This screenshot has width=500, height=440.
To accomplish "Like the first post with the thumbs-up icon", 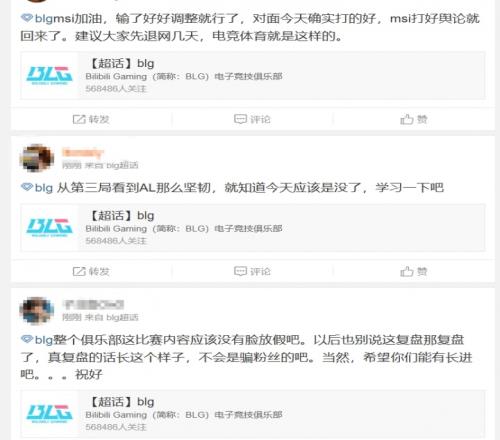I will tap(407, 119).
